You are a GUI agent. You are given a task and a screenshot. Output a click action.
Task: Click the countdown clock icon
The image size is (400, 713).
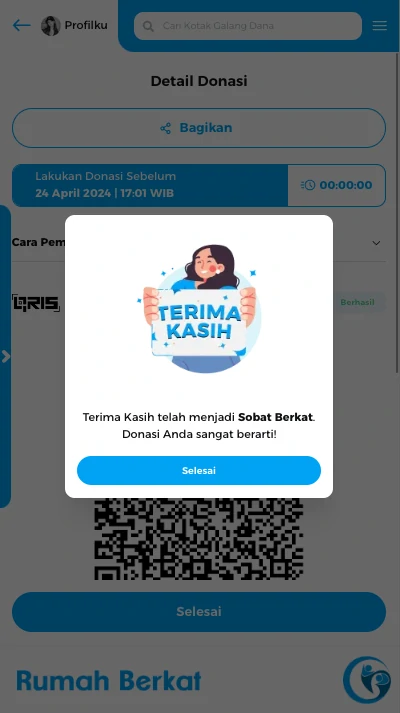click(308, 185)
